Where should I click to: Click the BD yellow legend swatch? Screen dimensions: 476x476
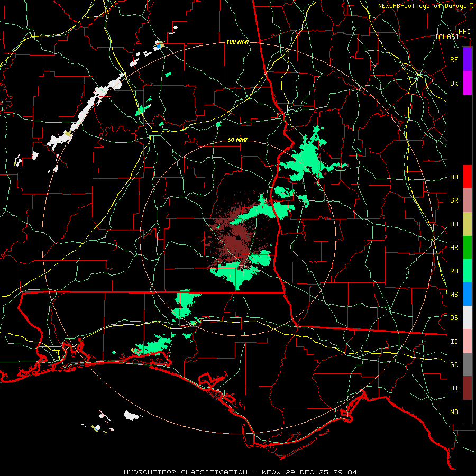click(467, 224)
